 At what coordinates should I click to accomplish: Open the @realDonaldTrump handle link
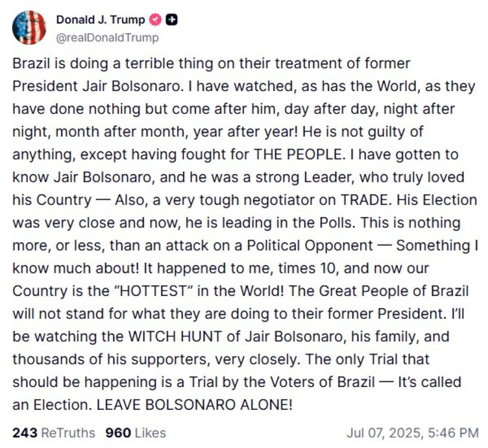coord(107,38)
